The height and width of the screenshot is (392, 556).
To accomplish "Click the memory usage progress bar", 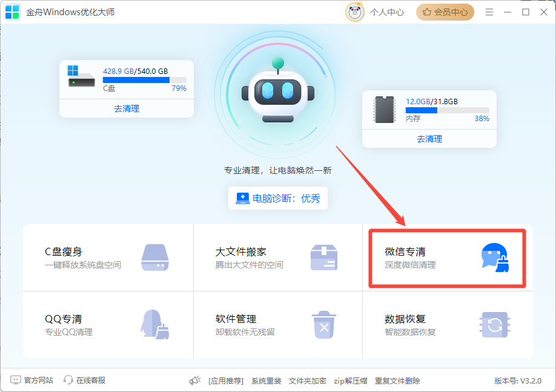I will click(447, 110).
